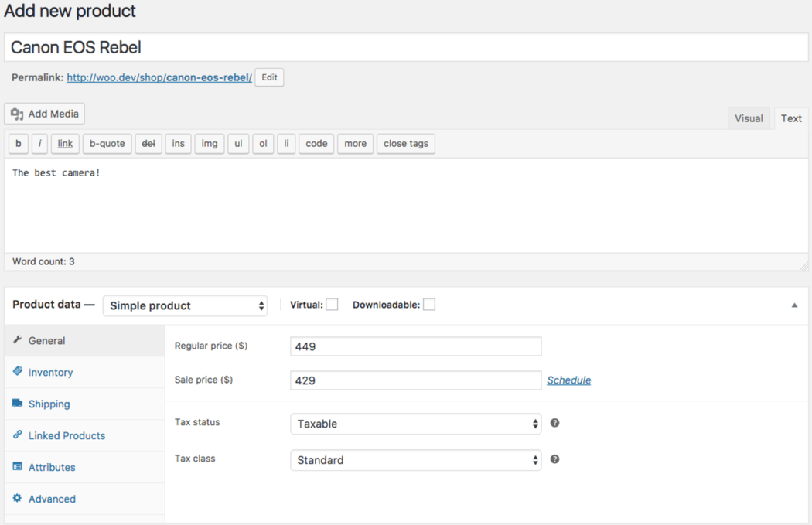Click the Linked Products chain icon
The height and width of the screenshot is (525, 812).
18,435
